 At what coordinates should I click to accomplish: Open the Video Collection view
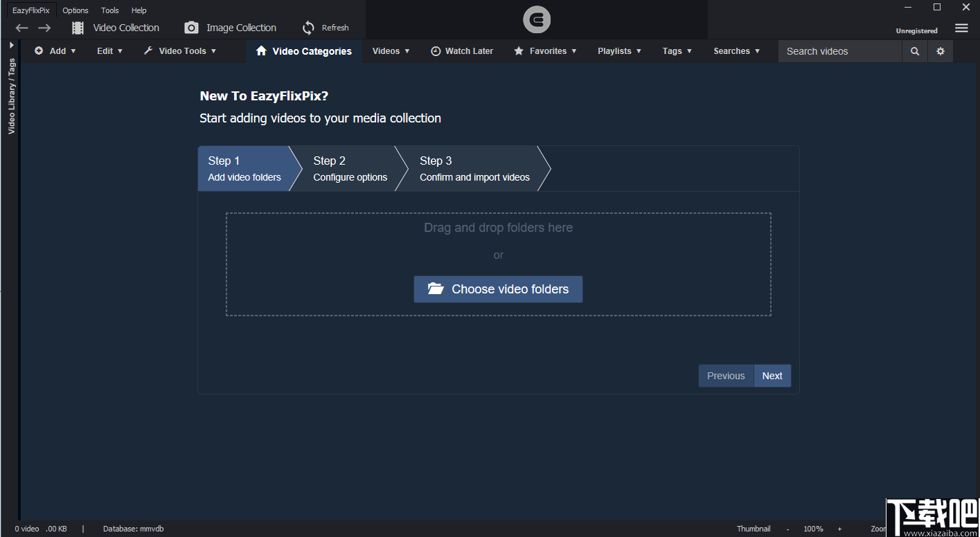116,28
